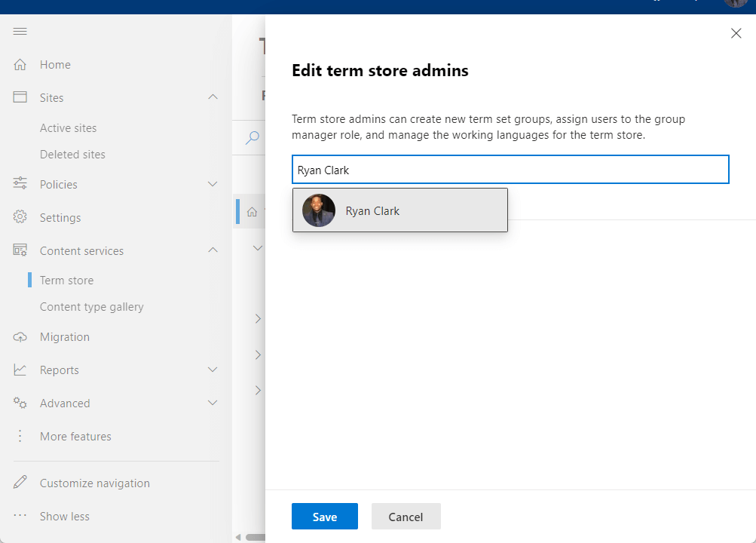Click the Migration cloud icon

click(20, 337)
